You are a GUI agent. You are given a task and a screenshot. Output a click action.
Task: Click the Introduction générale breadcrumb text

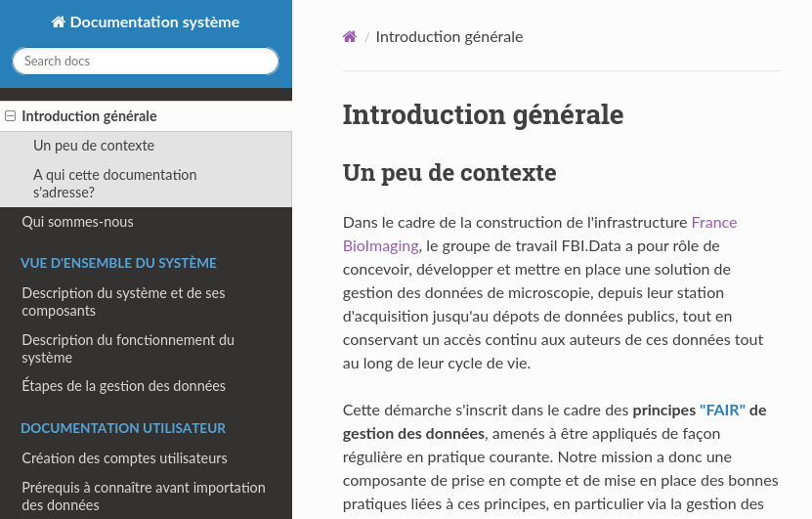coord(449,37)
